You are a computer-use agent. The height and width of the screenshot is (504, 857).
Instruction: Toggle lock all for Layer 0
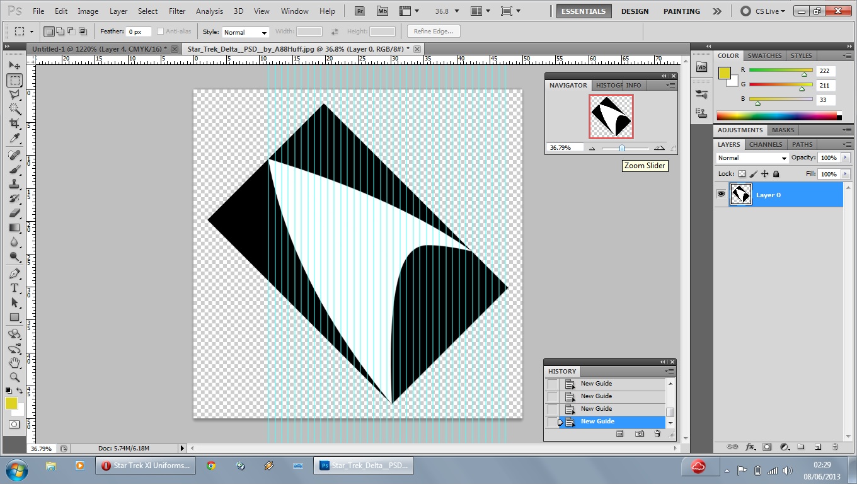point(776,174)
